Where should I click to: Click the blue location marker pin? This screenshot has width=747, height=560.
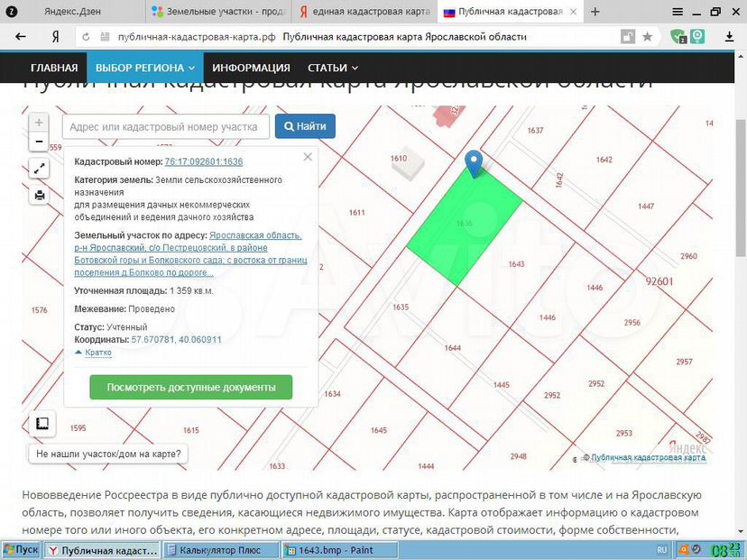pyautogui.click(x=474, y=163)
